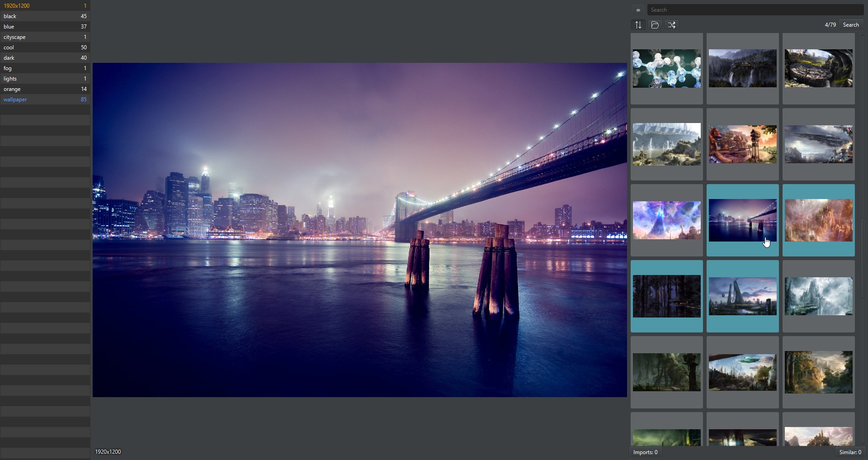This screenshot has height=460, width=868.
Task: Open the golden forest river thumbnail
Action: [819, 372]
